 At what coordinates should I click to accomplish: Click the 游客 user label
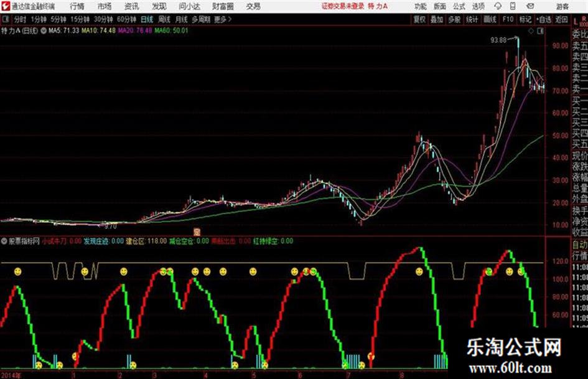[x=562, y=6]
